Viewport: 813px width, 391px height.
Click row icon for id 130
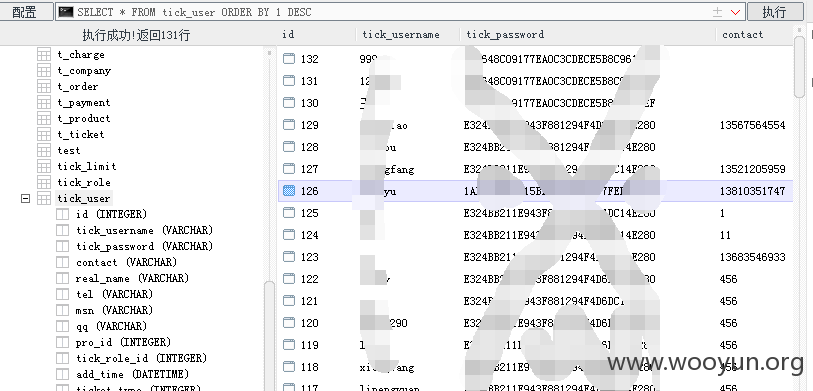click(x=289, y=103)
